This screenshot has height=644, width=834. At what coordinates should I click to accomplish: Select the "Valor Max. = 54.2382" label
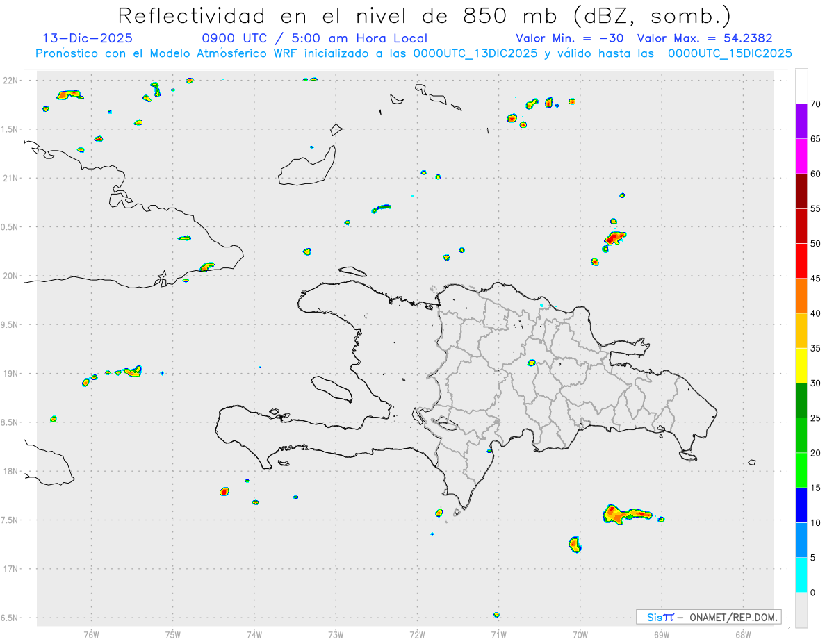(x=705, y=39)
